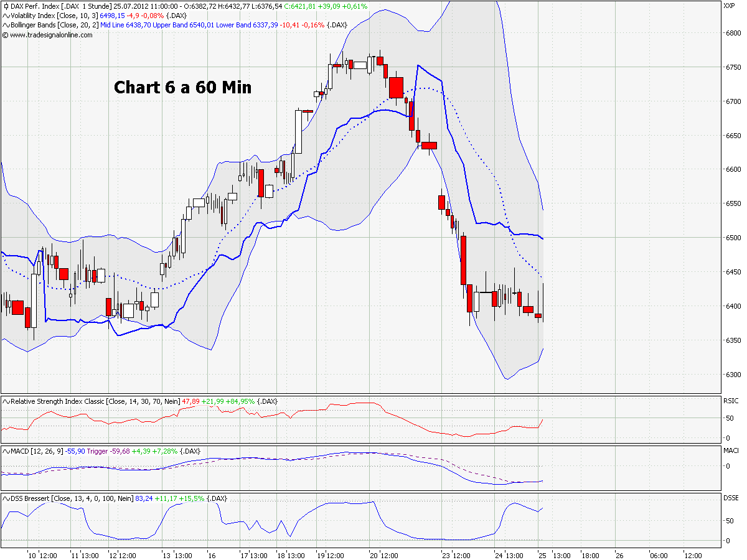
Task: Click the Chart 6 a 60 Min title
Action: tap(181, 87)
